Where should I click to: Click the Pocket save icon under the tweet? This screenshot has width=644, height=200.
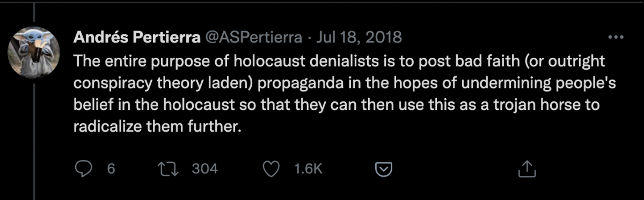[382, 169]
